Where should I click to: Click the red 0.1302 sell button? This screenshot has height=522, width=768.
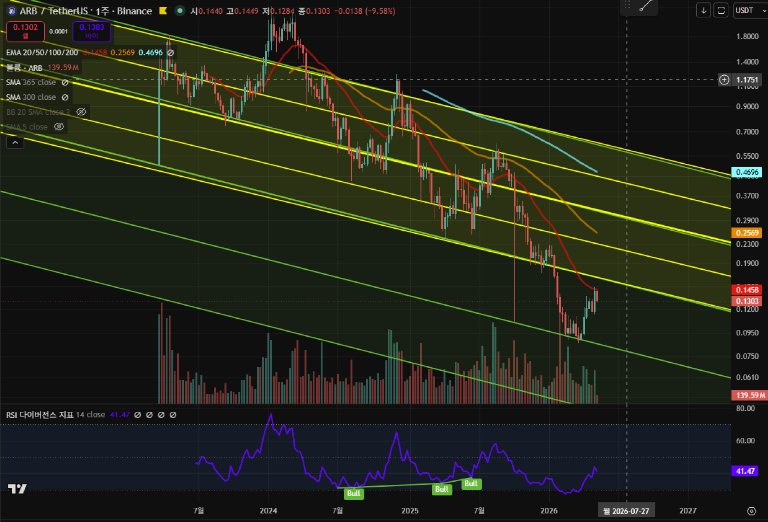tap(25, 31)
